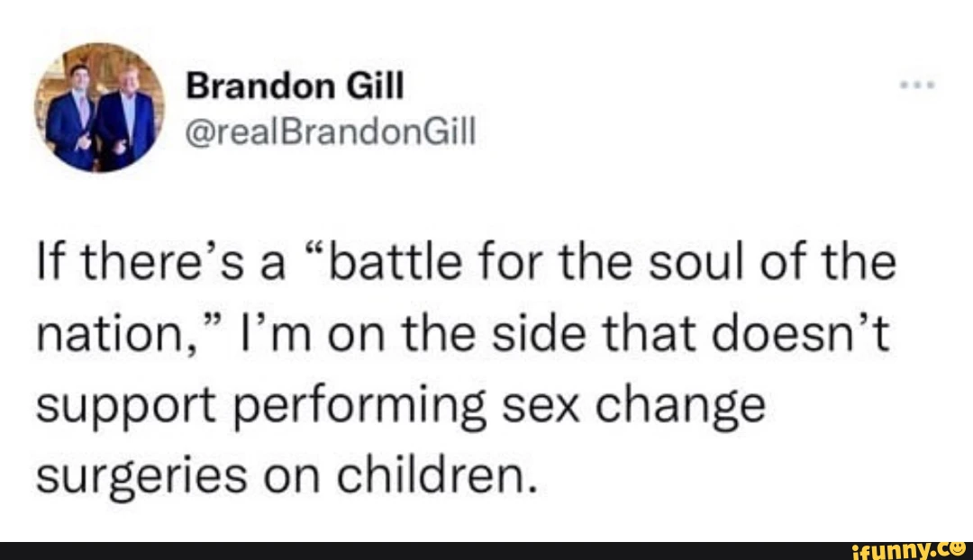The image size is (973, 560).
Task: Click the smiley face in ifunny logo
Action: coord(959,548)
